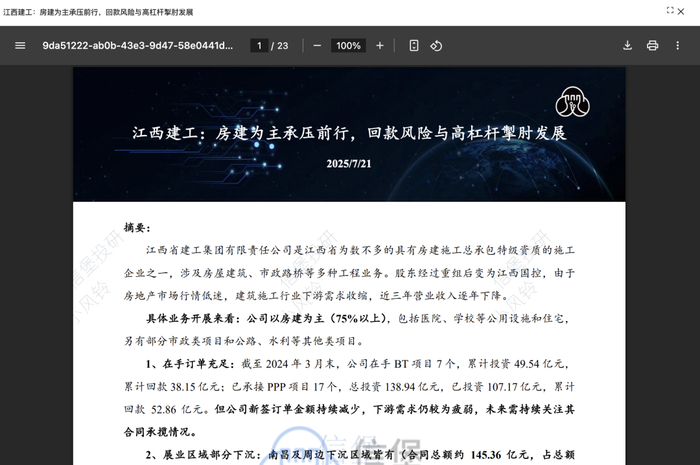Screen dimensions: 700x465
Task: Rotate the document counterclockwise
Action: pyautogui.click(x=436, y=46)
